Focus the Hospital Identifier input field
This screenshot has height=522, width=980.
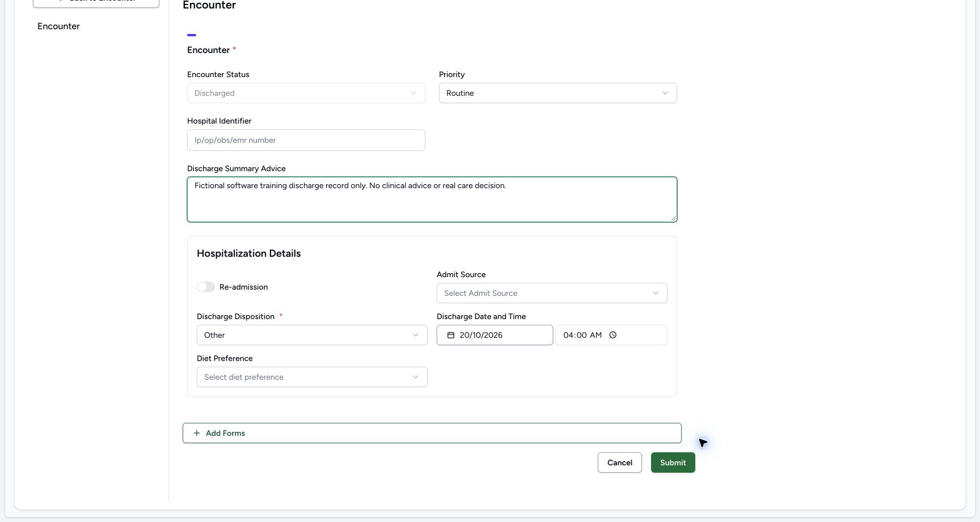coord(306,140)
